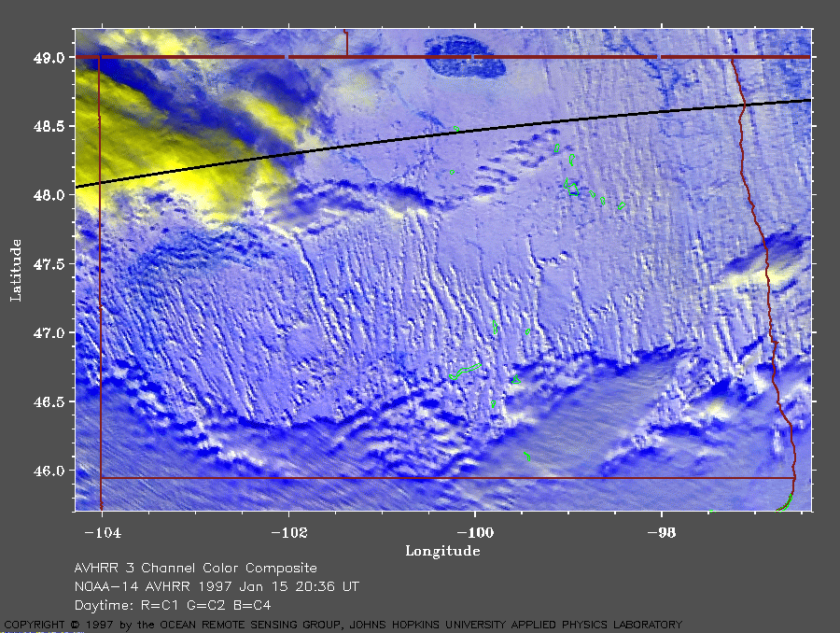Click the longitude label -98
Screen dimensions: 840x633
click(x=662, y=532)
